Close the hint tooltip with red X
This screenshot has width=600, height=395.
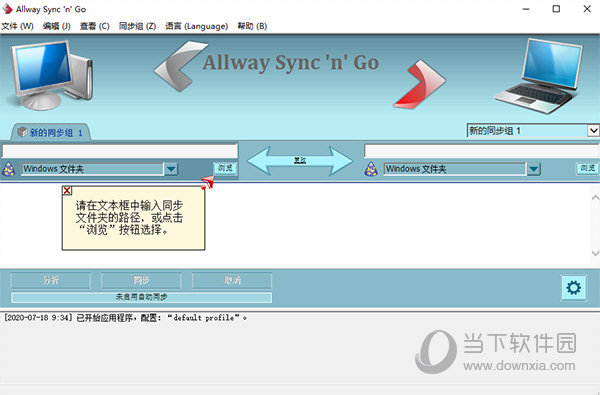pyautogui.click(x=67, y=190)
